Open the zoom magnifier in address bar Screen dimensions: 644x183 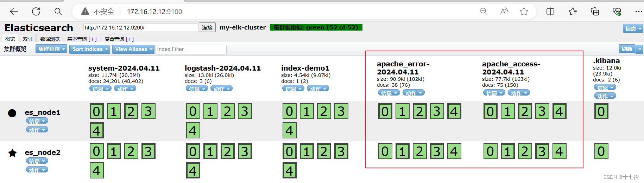(x=484, y=12)
